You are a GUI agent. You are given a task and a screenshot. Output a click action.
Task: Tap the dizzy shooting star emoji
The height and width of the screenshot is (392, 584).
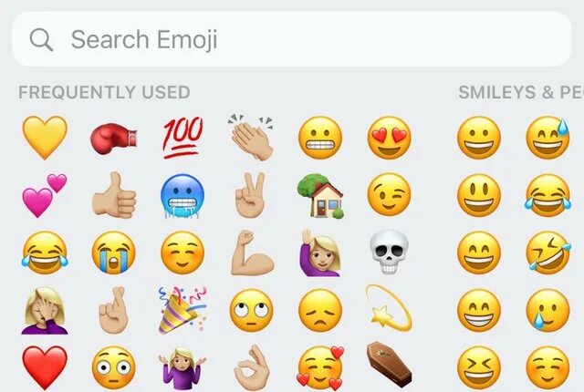(389, 308)
